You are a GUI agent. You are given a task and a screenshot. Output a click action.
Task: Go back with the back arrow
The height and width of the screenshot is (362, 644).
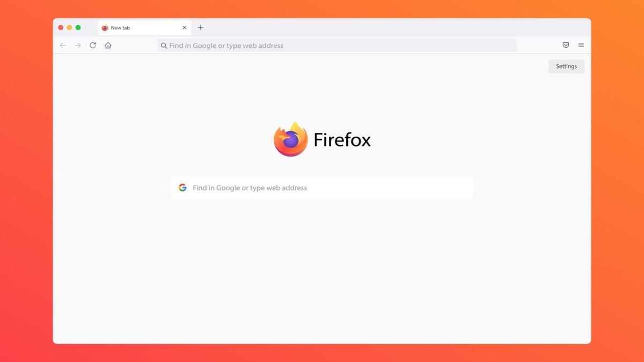tap(63, 46)
